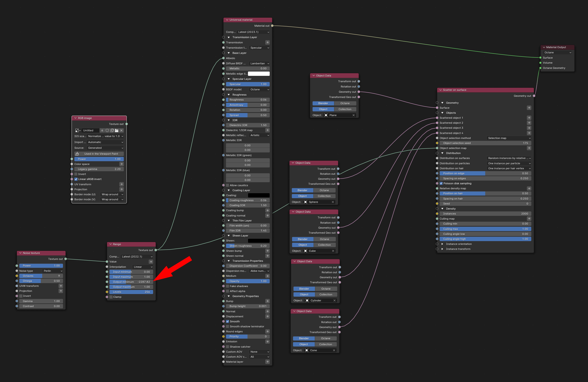Open the Noise type Perlin dropdown
588x382 pixels.
coord(53,271)
